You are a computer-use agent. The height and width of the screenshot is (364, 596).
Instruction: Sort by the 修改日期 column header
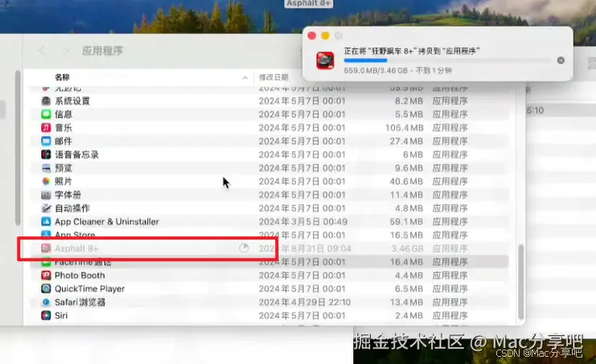[x=273, y=77]
